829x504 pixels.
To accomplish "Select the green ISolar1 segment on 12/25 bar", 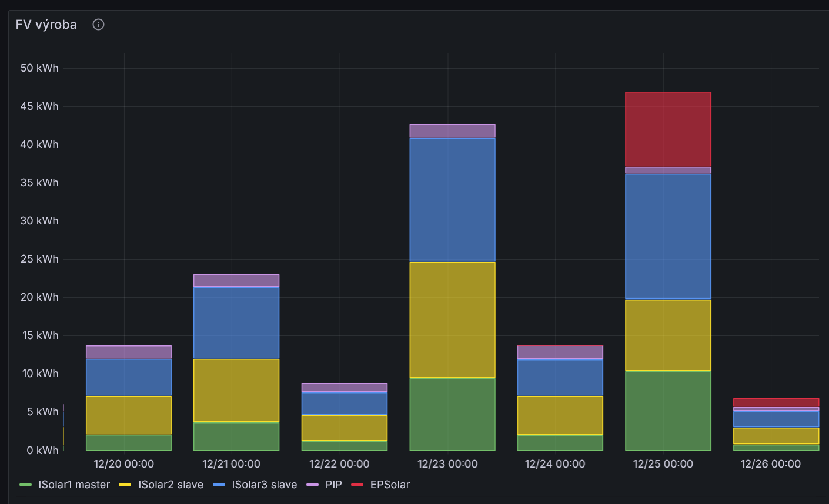I will pos(668,411).
